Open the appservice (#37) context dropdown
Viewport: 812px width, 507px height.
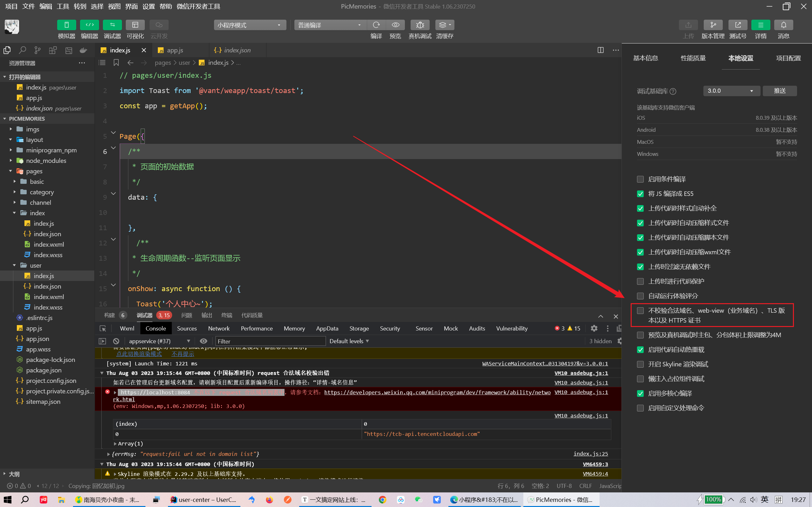pyautogui.click(x=159, y=341)
